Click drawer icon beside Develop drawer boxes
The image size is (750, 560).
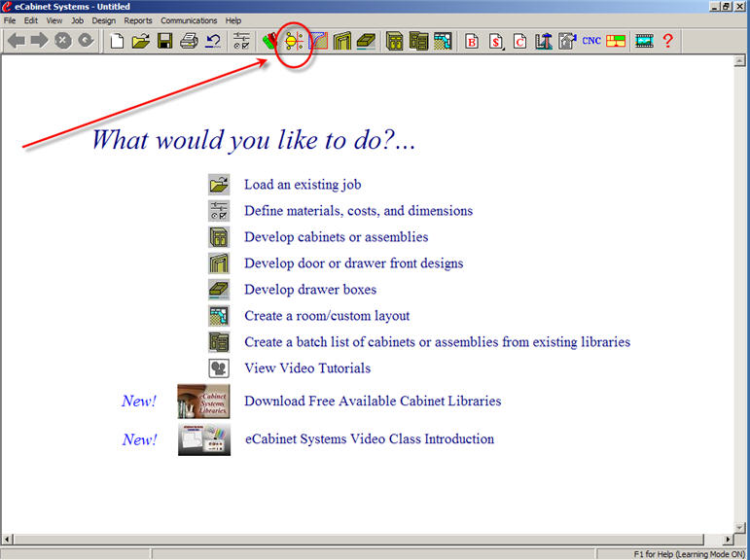coord(219,290)
